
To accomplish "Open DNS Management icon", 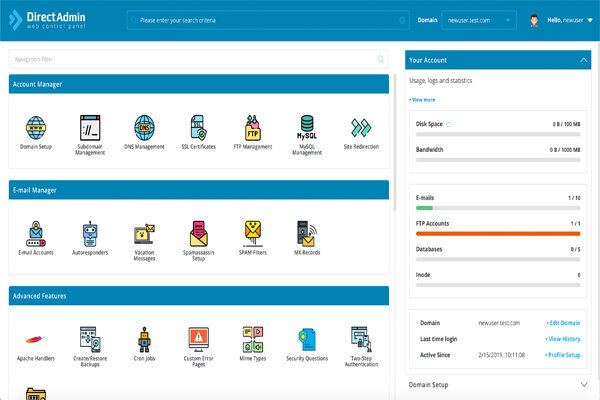I will [144, 129].
